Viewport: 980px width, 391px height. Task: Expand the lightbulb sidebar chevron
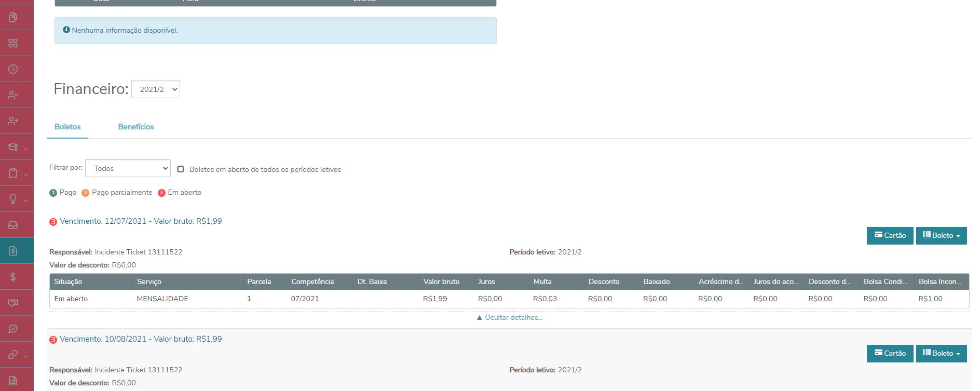[x=26, y=200]
